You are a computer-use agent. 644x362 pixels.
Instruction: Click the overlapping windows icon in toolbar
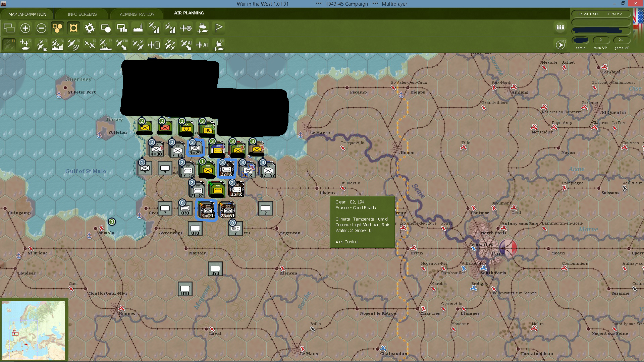point(9,28)
